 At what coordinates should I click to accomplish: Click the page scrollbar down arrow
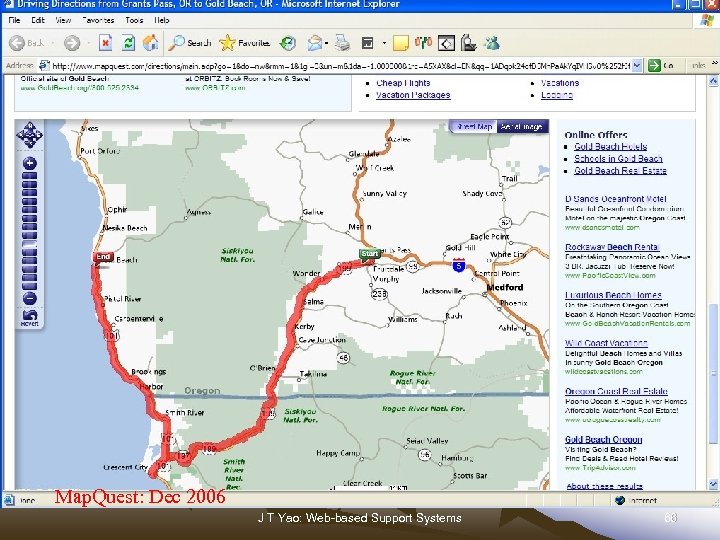click(713, 484)
